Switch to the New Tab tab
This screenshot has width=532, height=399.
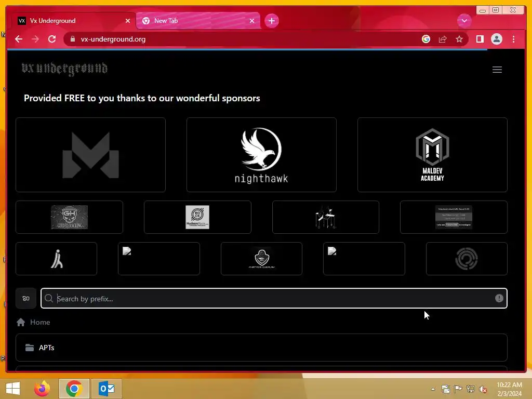pos(198,21)
